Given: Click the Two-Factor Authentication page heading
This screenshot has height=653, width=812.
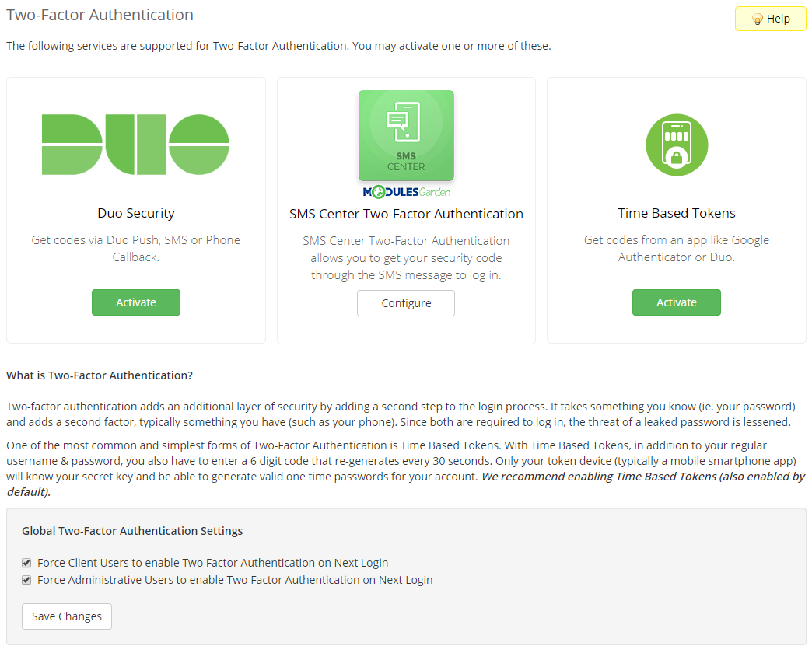Looking at the screenshot, I should 100,15.
